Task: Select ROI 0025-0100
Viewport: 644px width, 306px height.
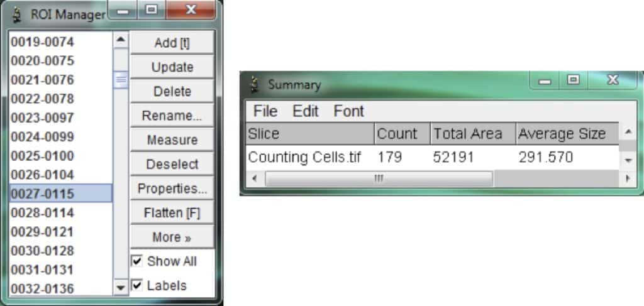Action: point(60,156)
